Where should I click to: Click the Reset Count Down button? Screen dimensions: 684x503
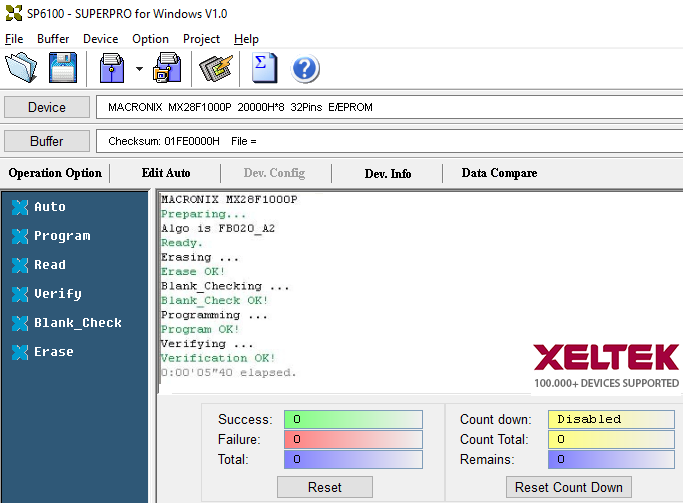point(569,487)
